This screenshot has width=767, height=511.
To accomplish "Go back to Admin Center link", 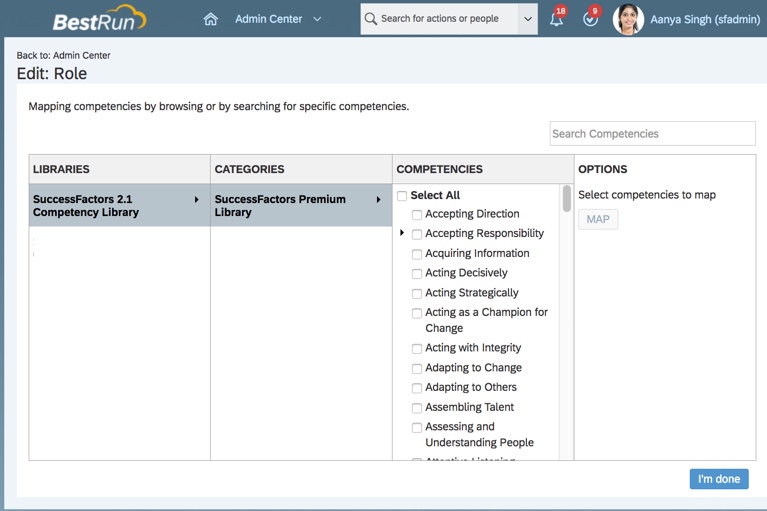I will [x=63, y=55].
